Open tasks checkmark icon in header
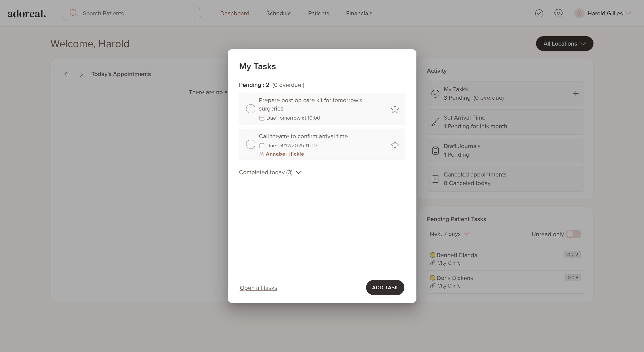The height and width of the screenshot is (352, 644). click(539, 13)
